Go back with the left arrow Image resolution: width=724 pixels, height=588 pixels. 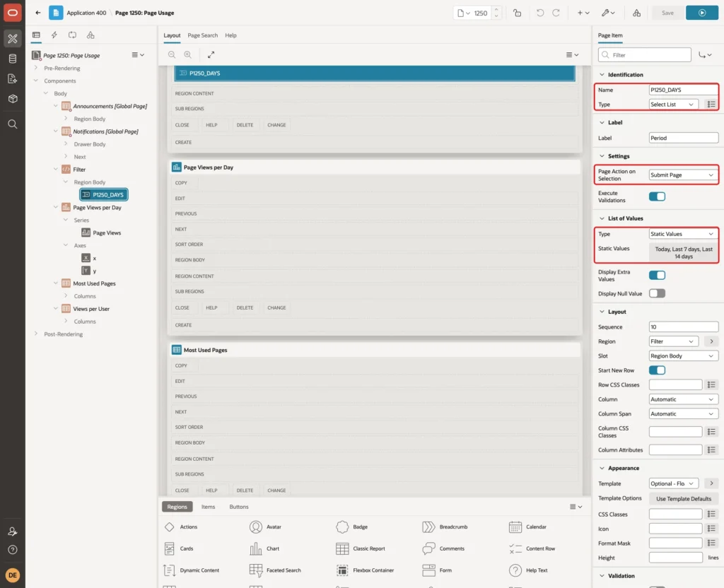point(38,13)
